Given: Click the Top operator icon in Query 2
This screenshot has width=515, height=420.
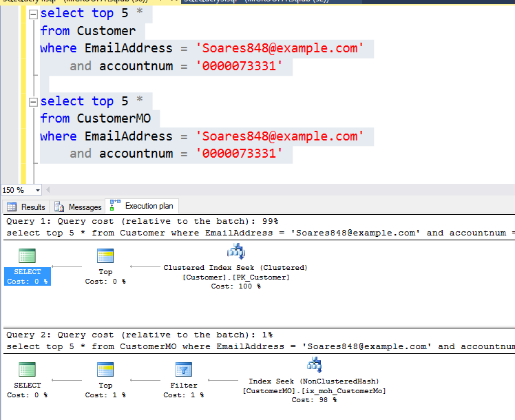Looking at the screenshot, I should pyautogui.click(x=105, y=370).
